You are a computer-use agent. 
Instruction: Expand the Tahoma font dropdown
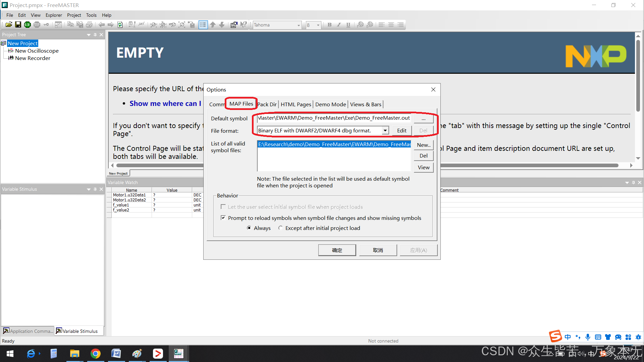299,25
